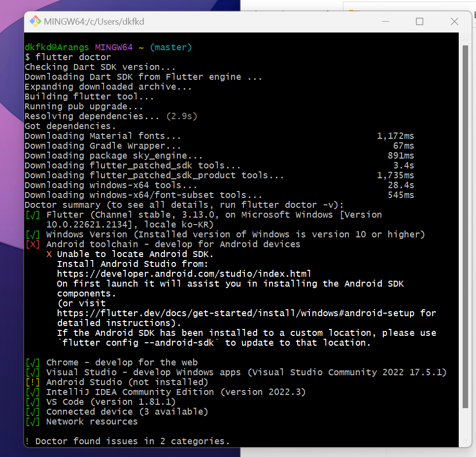The width and height of the screenshot is (476, 457).
Task: Click the 'Building flutter tool...' line
Action: point(89,97)
